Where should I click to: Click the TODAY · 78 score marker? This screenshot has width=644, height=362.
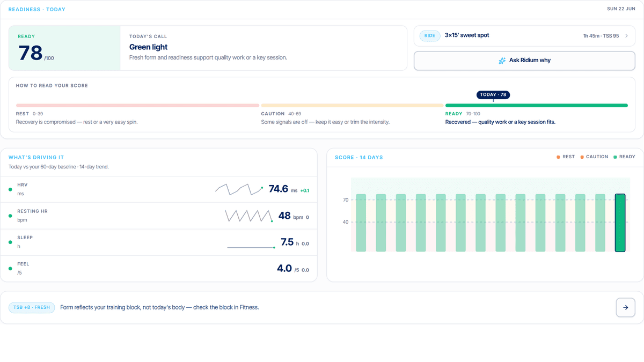493,95
